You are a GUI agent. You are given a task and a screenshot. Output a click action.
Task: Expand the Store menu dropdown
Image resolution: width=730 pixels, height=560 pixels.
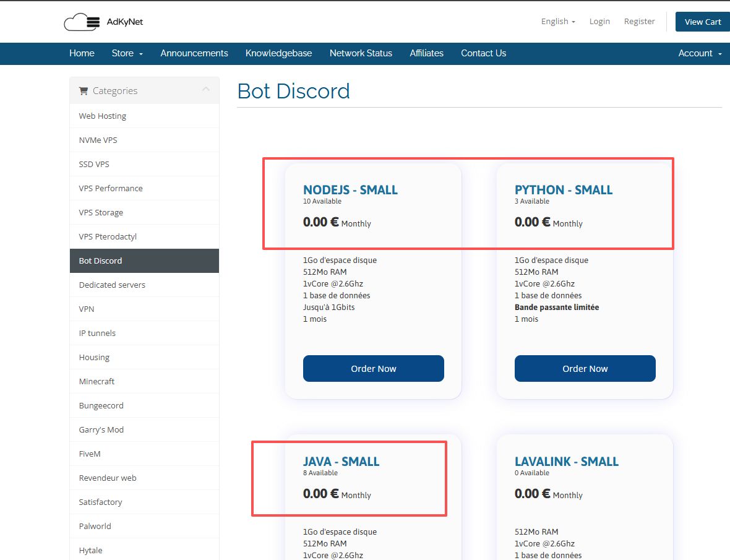click(127, 53)
